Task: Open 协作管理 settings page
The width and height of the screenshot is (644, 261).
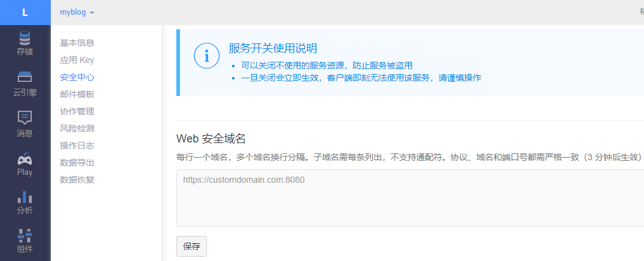Action: pos(77,111)
